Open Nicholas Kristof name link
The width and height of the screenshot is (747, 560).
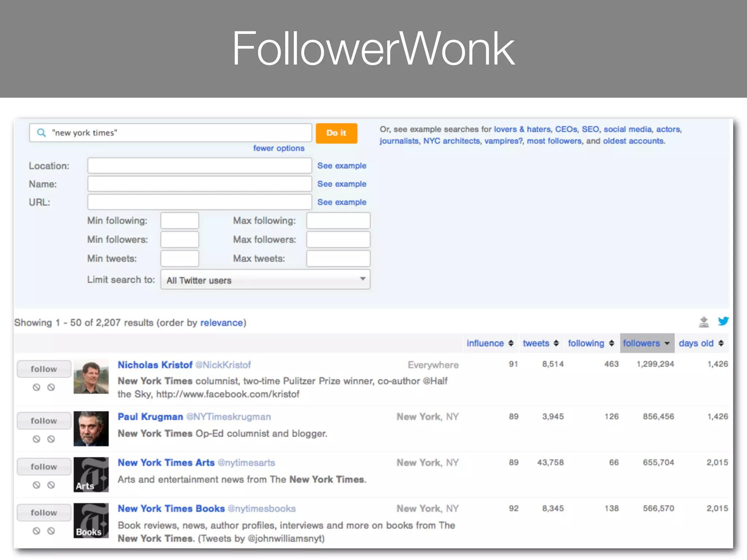click(155, 365)
